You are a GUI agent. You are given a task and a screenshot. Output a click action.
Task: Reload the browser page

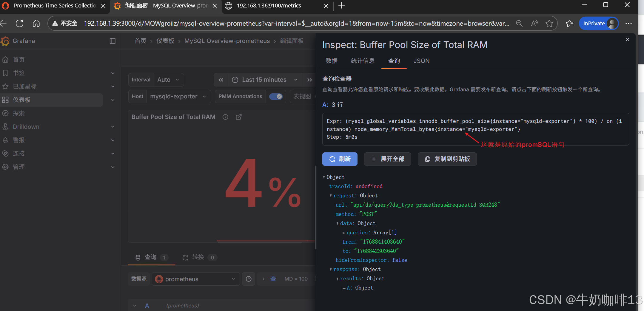[20, 23]
